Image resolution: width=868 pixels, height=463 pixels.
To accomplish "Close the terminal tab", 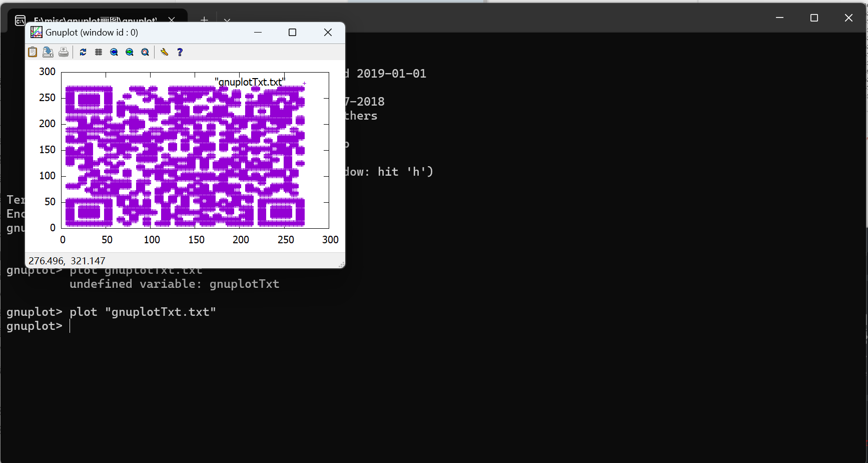I will pos(172,20).
